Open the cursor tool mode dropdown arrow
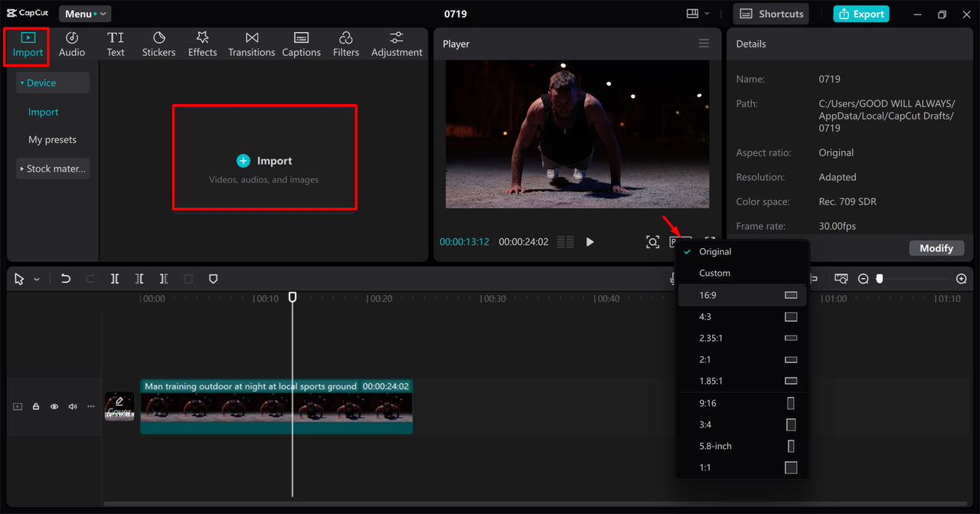The width and height of the screenshot is (980, 514). 37,280
